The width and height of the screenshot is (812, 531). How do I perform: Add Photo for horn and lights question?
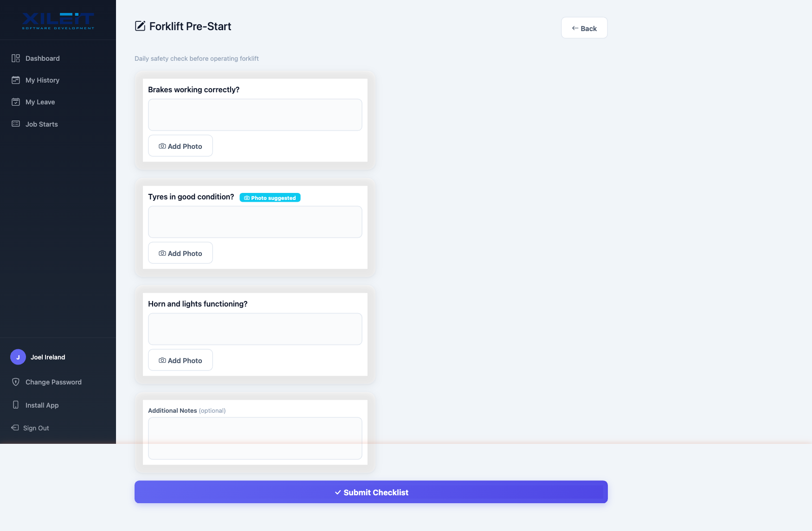(180, 360)
